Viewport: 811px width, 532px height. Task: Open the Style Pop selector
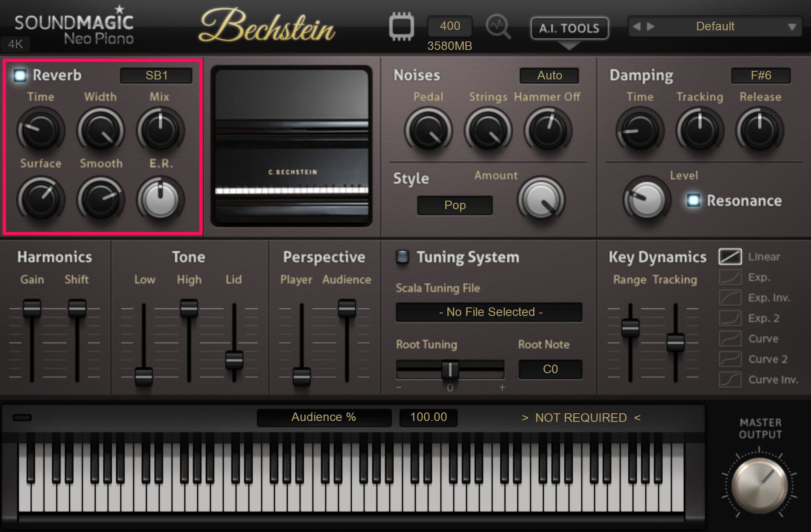(x=455, y=205)
